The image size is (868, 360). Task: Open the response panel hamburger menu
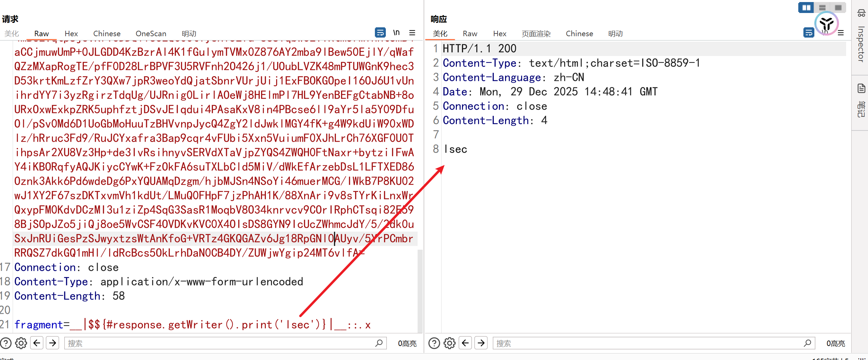tap(841, 33)
